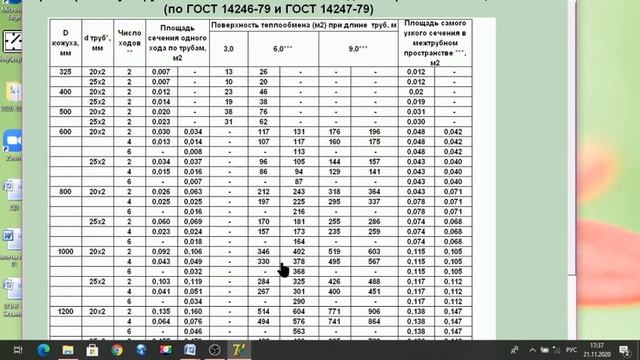
Task: Open the clock showing 17:37
Action: click(597, 350)
